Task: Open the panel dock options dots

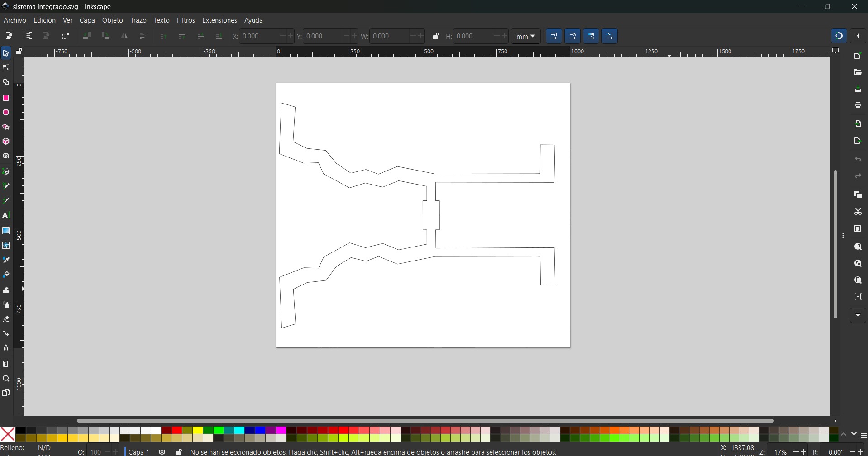Action: pyautogui.click(x=844, y=236)
